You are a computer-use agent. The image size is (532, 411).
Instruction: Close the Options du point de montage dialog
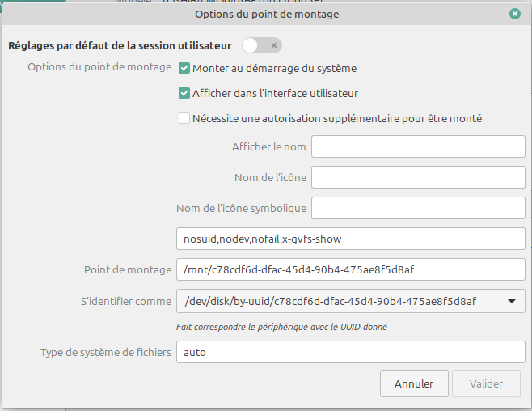coord(514,14)
